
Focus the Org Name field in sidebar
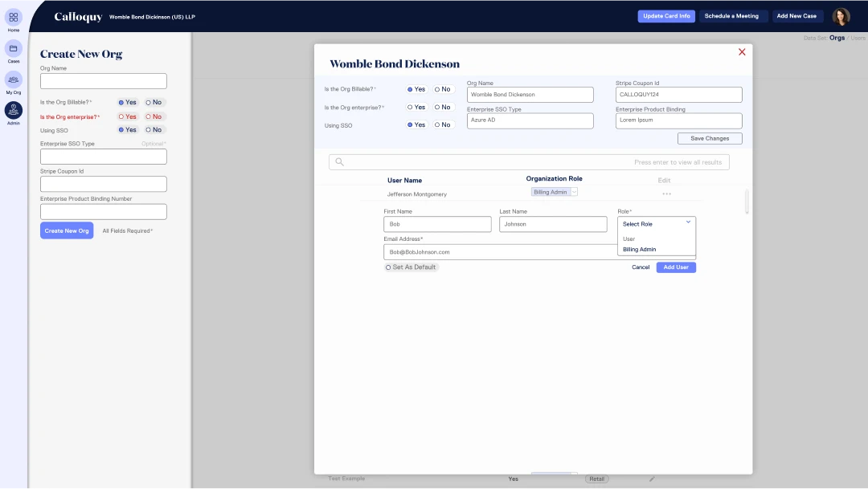coord(104,81)
